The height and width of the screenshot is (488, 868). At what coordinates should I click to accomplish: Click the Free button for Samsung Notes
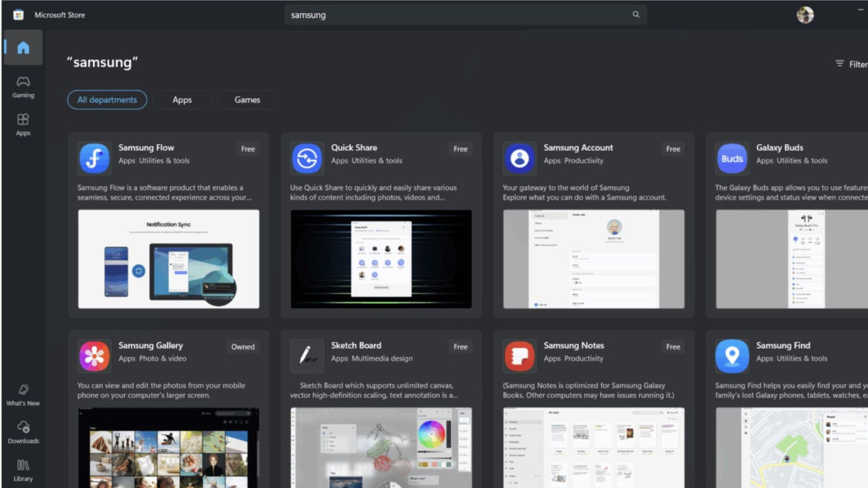click(x=673, y=347)
